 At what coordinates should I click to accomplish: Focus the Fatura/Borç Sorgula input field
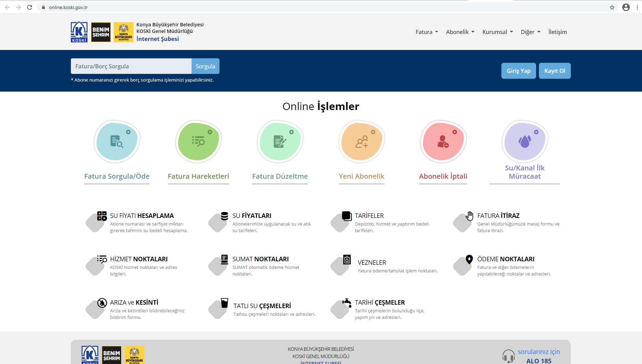pyautogui.click(x=131, y=66)
